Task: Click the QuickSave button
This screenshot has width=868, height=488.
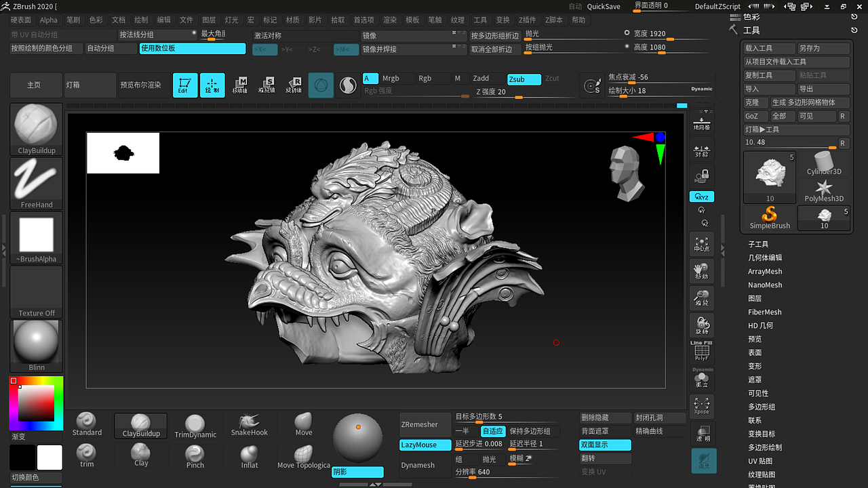Action: pyautogui.click(x=604, y=6)
